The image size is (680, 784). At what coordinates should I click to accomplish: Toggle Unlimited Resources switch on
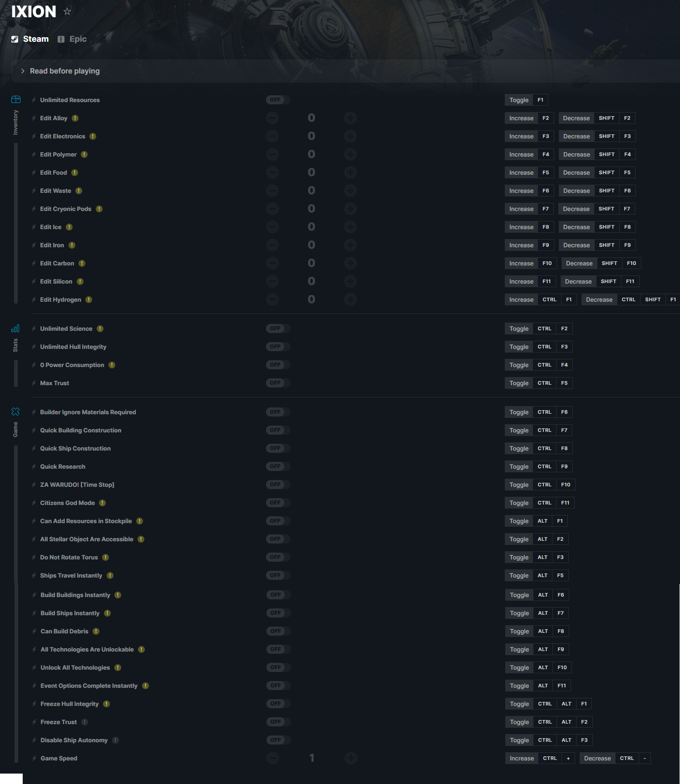click(x=278, y=100)
